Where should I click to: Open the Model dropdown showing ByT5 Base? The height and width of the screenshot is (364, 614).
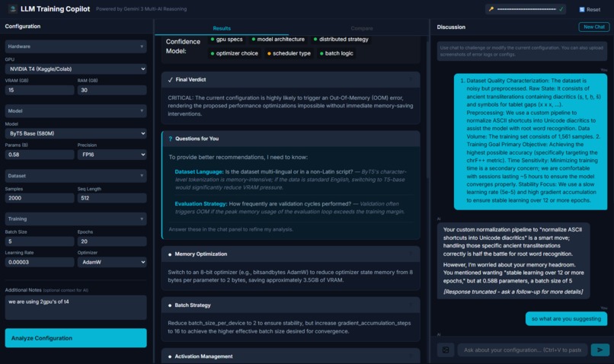75,133
